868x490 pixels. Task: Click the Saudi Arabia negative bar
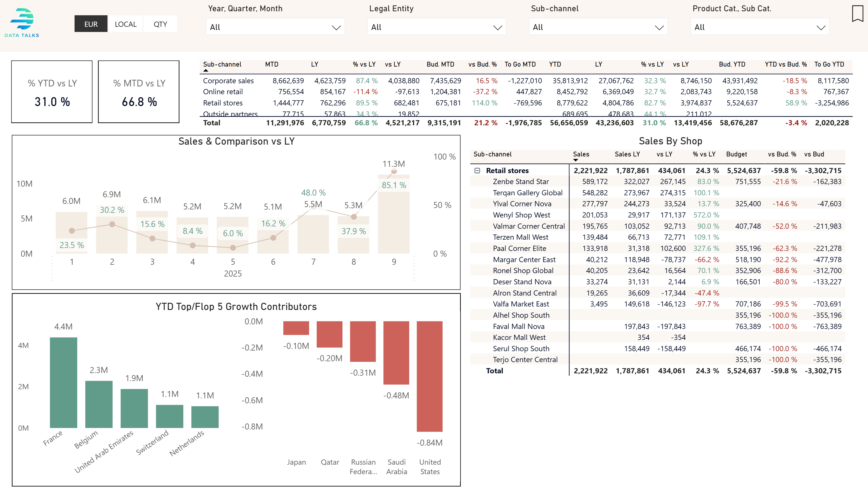click(x=396, y=353)
